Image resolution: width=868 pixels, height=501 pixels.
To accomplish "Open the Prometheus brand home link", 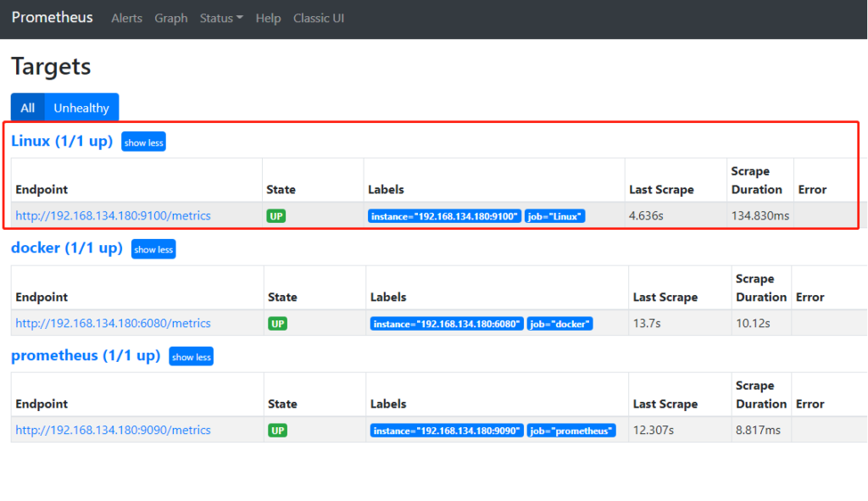I will point(52,18).
